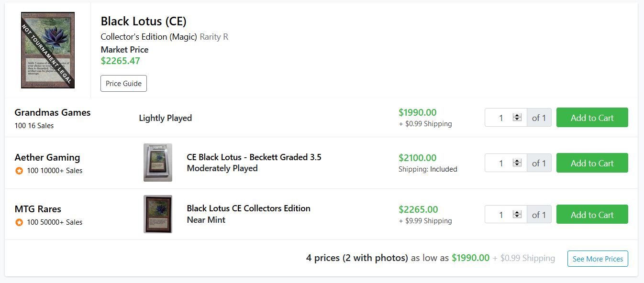View the MTG Rares Near Mint listing photo

tap(158, 214)
